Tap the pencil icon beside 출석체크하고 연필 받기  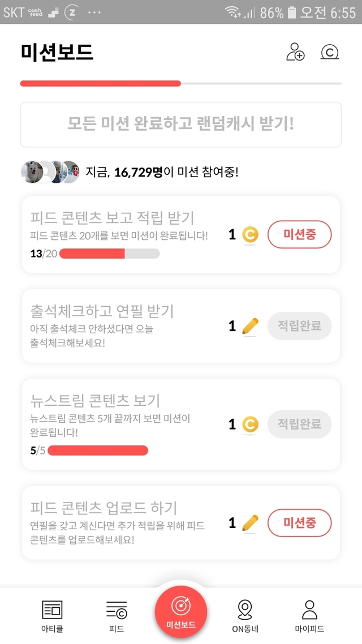pos(250,326)
